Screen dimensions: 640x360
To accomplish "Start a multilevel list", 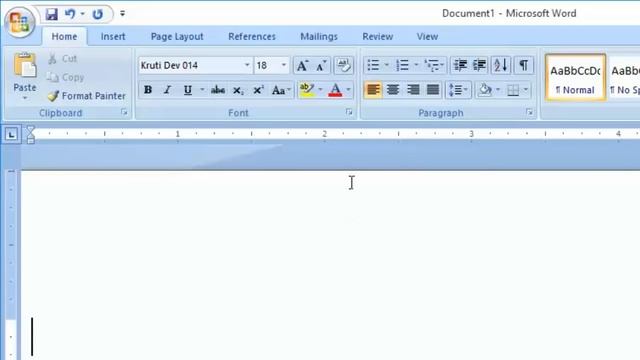I will [x=434, y=65].
